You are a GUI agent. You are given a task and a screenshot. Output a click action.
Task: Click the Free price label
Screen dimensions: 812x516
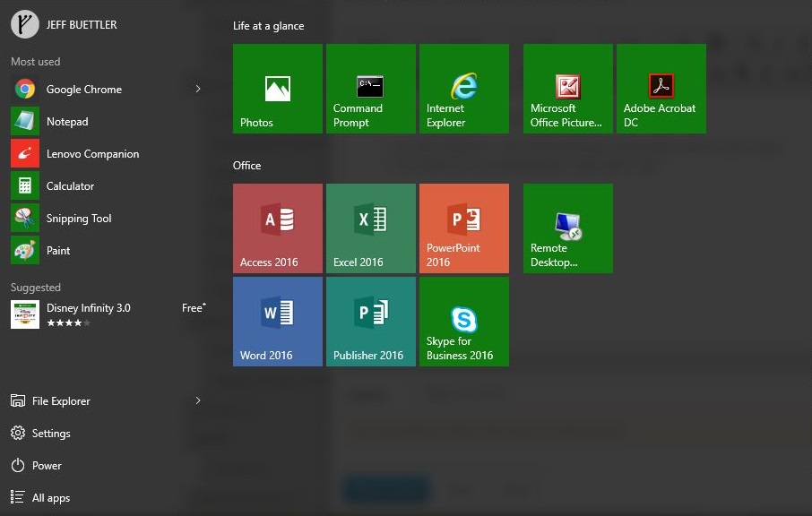click(194, 308)
